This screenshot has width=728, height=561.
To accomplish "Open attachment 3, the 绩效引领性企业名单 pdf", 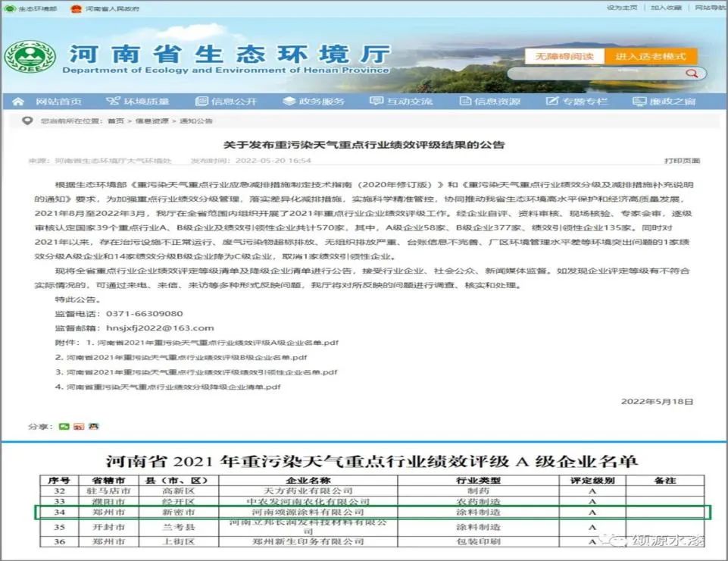I will (202, 372).
